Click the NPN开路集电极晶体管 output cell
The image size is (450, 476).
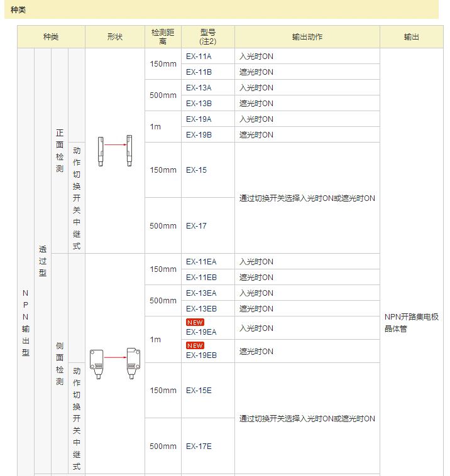(412, 323)
